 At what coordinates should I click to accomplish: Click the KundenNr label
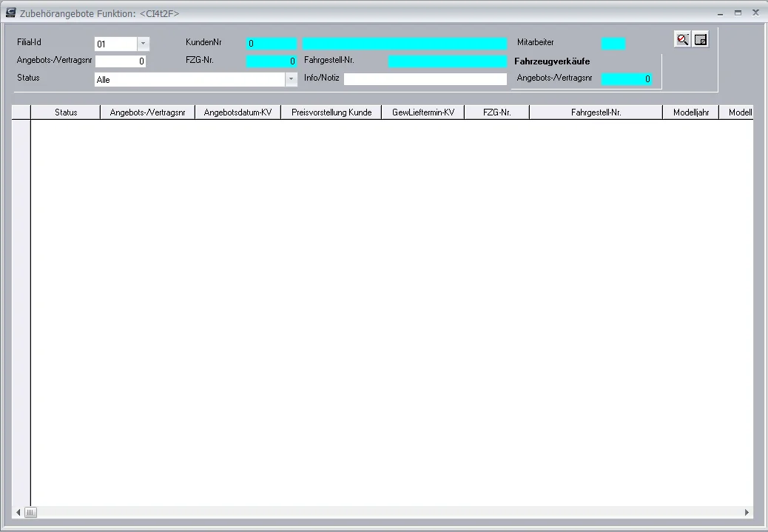tap(203, 42)
